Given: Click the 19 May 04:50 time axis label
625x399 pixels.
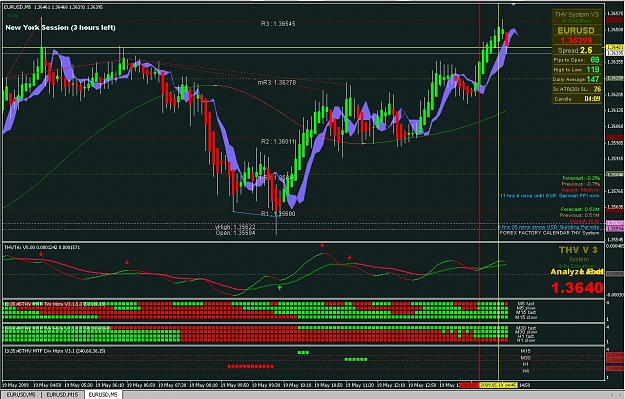Looking at the screenshot, I should 47,385.
